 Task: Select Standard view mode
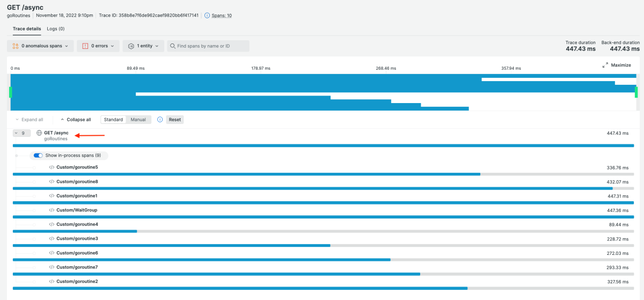(113, 120)
